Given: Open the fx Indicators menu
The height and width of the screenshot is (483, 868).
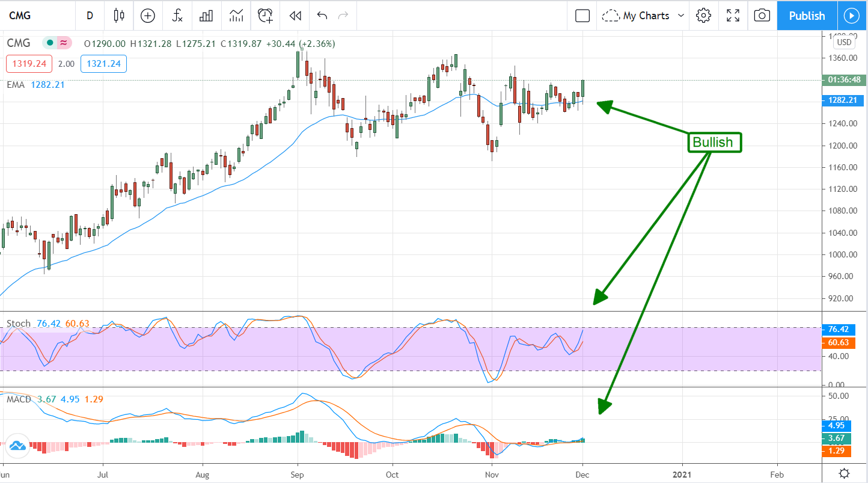Looking at the screenshot, I should [x=177, y=16].
